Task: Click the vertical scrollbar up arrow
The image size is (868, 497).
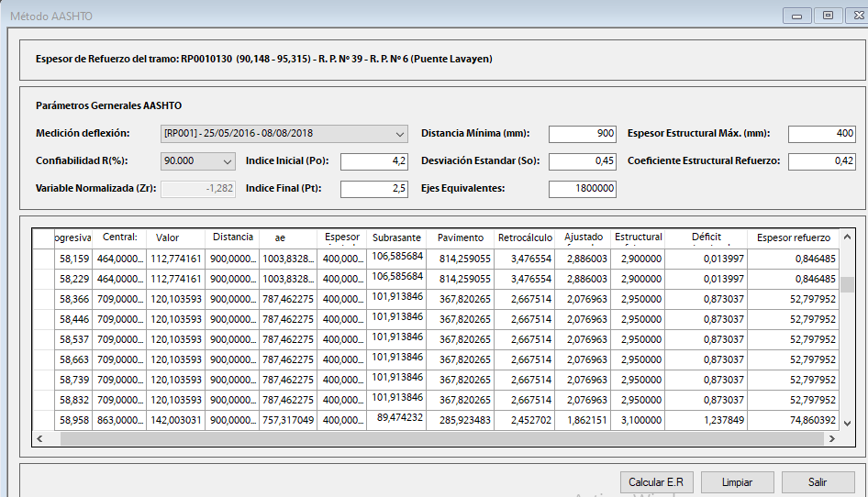Action: coord(848,235)
